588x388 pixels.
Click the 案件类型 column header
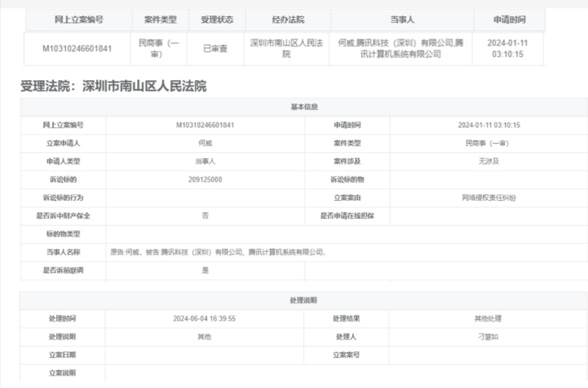[x=160, y=19]
